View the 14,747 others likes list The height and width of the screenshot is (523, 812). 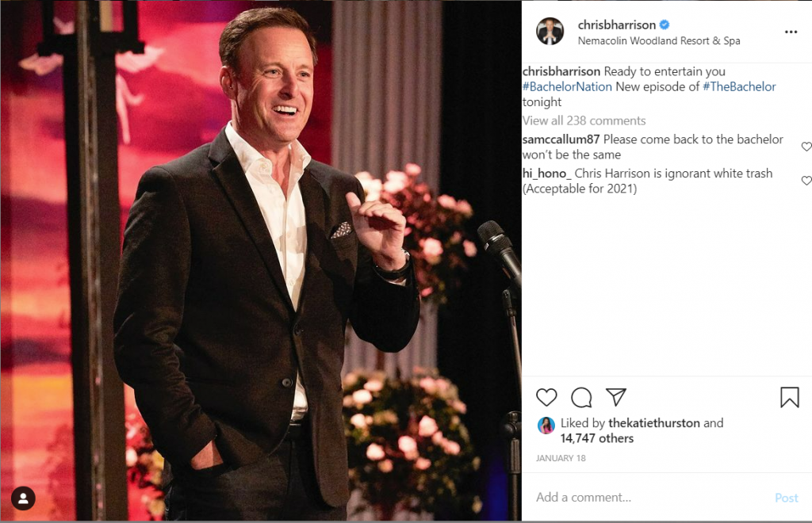(x=597, y=438)
